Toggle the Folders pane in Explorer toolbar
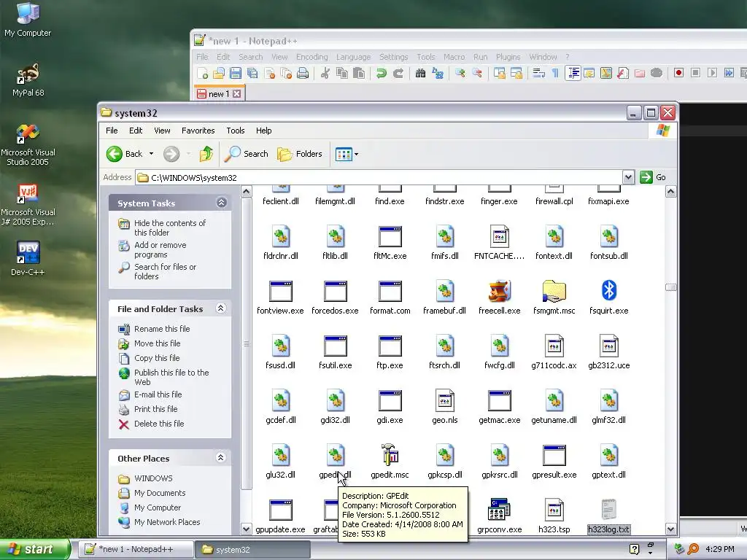This screenshot has height=560, width=747. pos(300,154)
